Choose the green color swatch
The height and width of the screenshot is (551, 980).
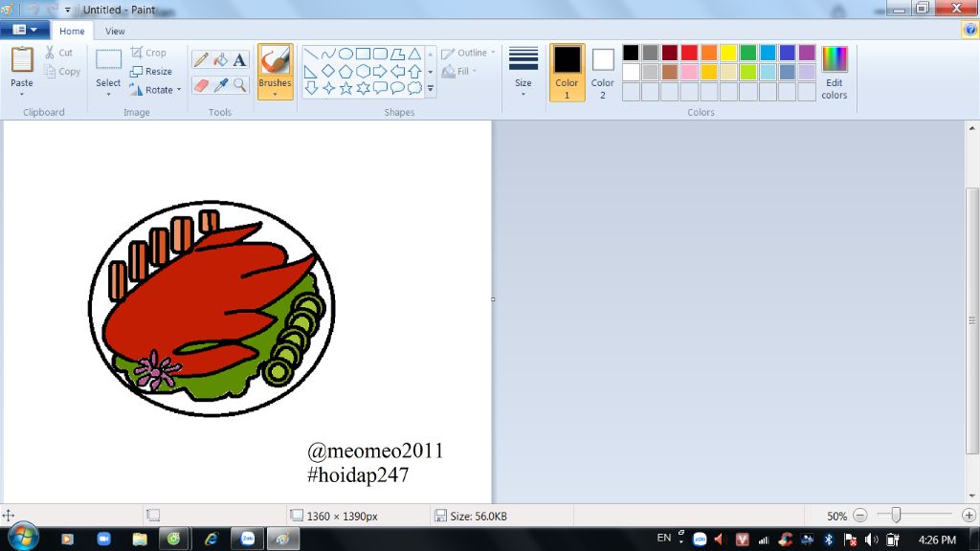click(748, 53)
